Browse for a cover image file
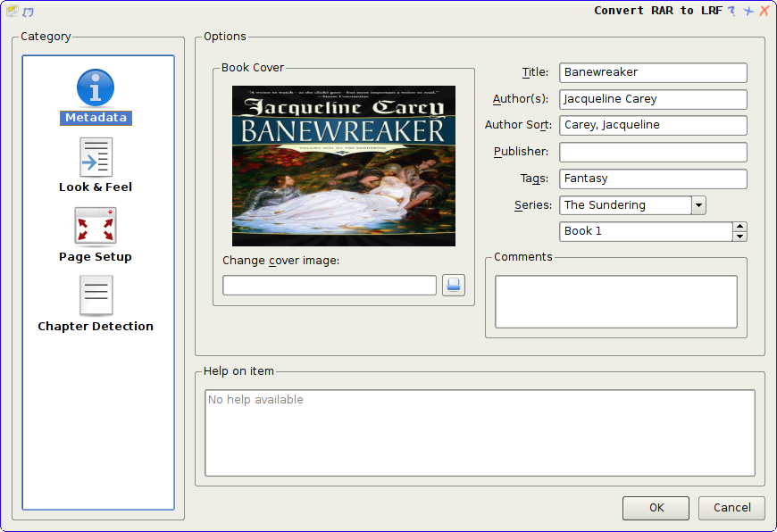Image resolution: width=777 pixels, height=532 pixels. (454, 286)
